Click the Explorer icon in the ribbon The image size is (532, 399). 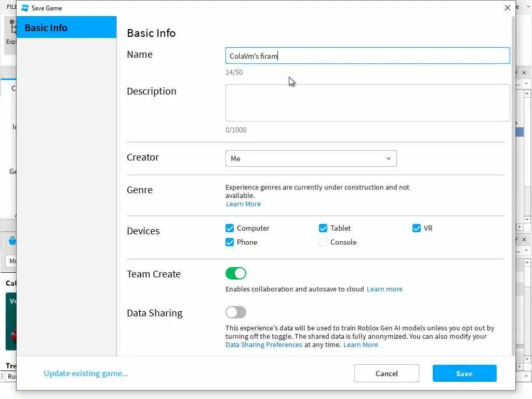(11, 31)
